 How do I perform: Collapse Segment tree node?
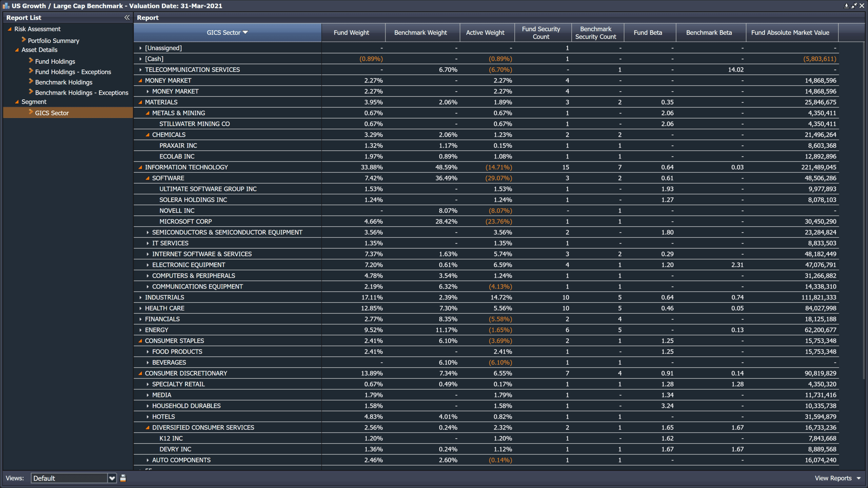17,102
